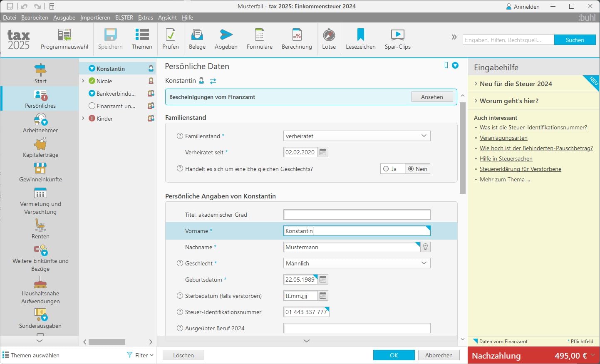Image resolution: width=600 pixels, height=364 pixels.
Task: Click the search box Eingaben, Hilfen
Action: click(x=508, y=40)
